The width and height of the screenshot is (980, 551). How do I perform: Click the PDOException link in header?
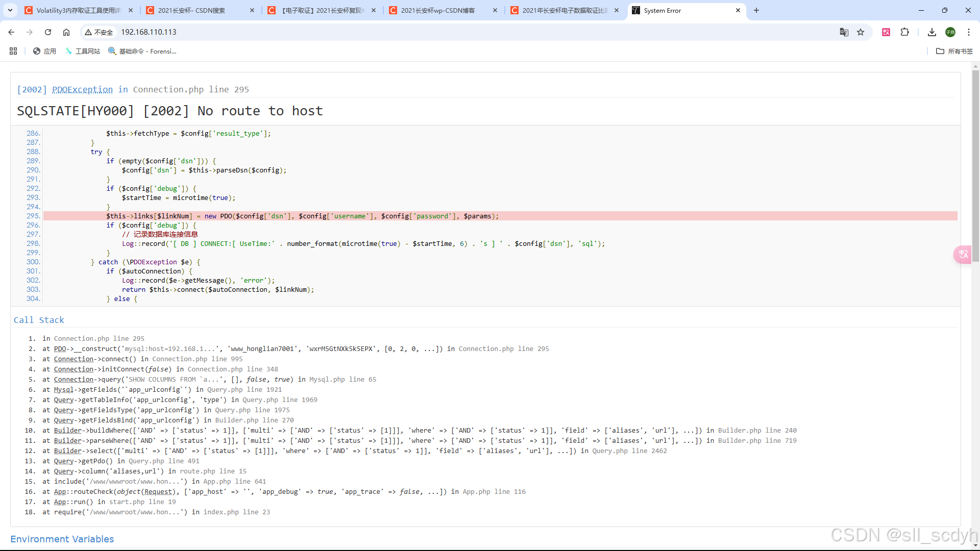point(82,89)
